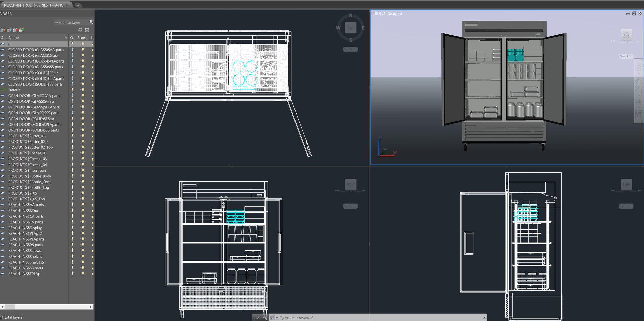
Task: Refresh the layer list
Action: point(80,30)
